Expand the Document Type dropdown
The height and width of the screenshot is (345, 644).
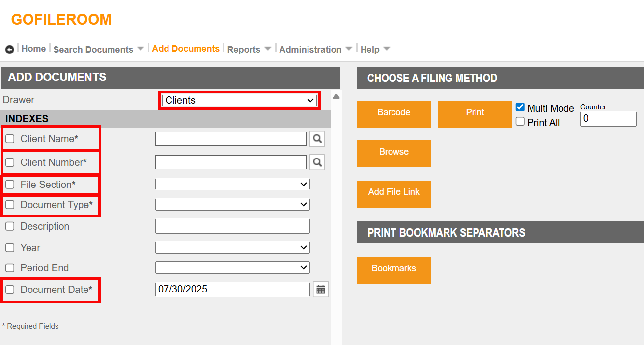click(x=232, y=204)
